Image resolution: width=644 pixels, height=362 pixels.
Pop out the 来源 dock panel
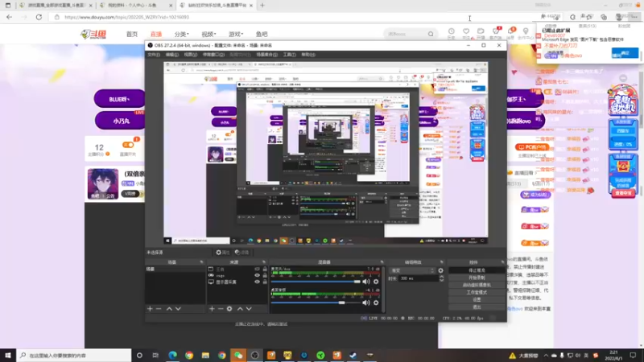click(264, 262)
